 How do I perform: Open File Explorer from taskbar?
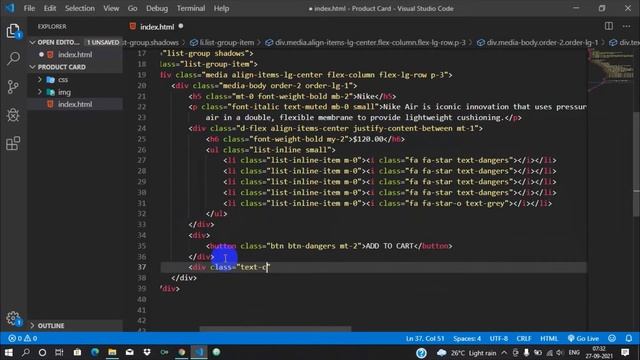112,352
